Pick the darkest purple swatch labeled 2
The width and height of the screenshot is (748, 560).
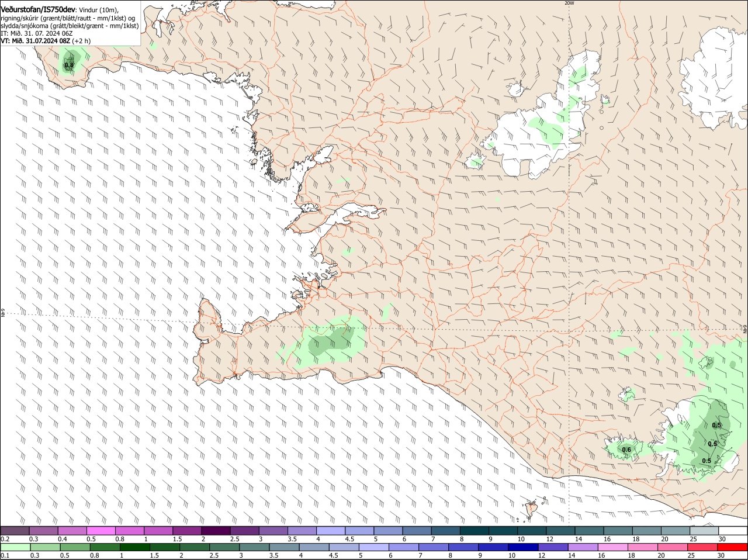pos(215,530)
